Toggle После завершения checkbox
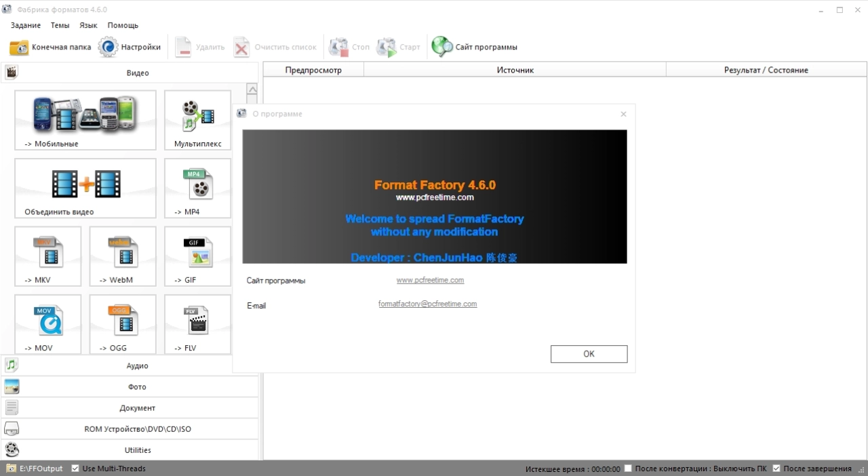868x476 pixels. 777,469
